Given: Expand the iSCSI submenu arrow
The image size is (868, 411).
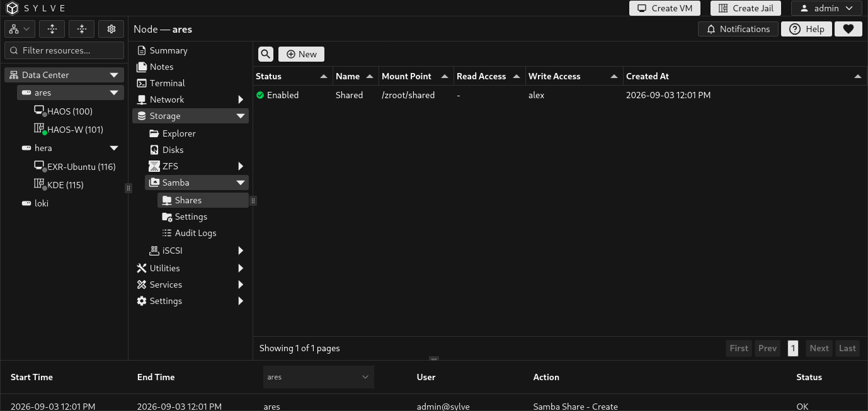Looking at the screenshot, I should [x=241, y=251].
